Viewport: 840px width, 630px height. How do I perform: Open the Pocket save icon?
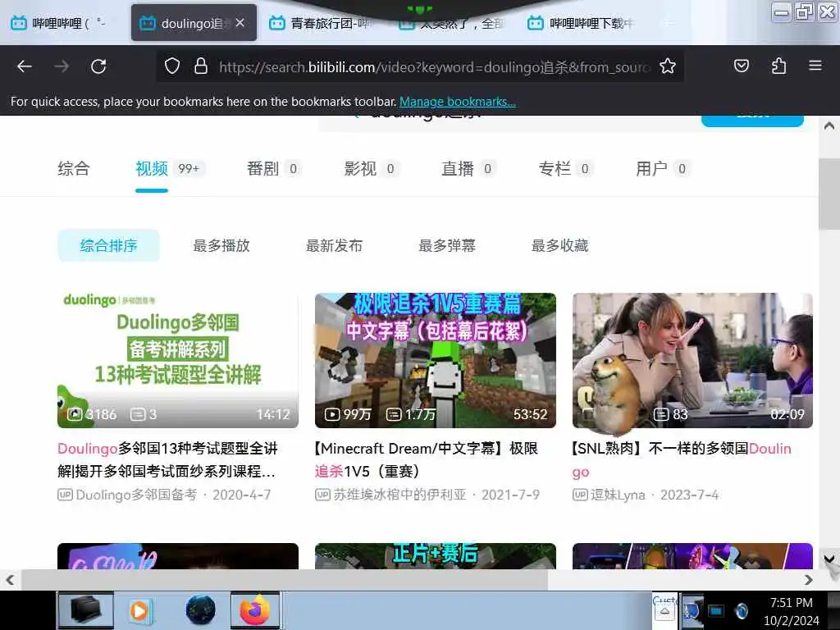pyautogui.click(x=742, y=66)
